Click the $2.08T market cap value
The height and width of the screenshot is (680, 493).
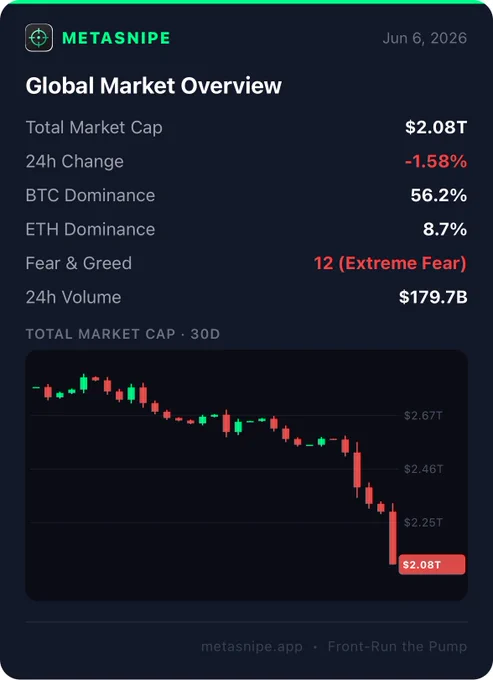click(x=436, y=127)
